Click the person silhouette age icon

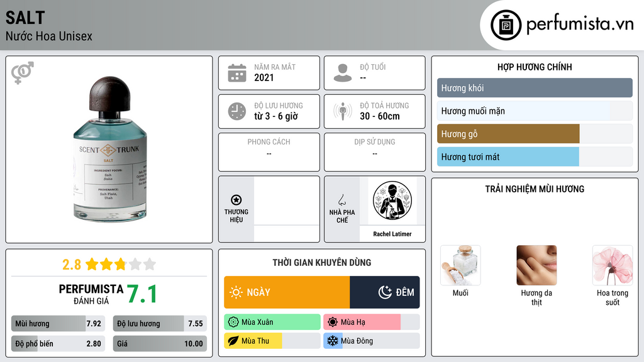343,73
